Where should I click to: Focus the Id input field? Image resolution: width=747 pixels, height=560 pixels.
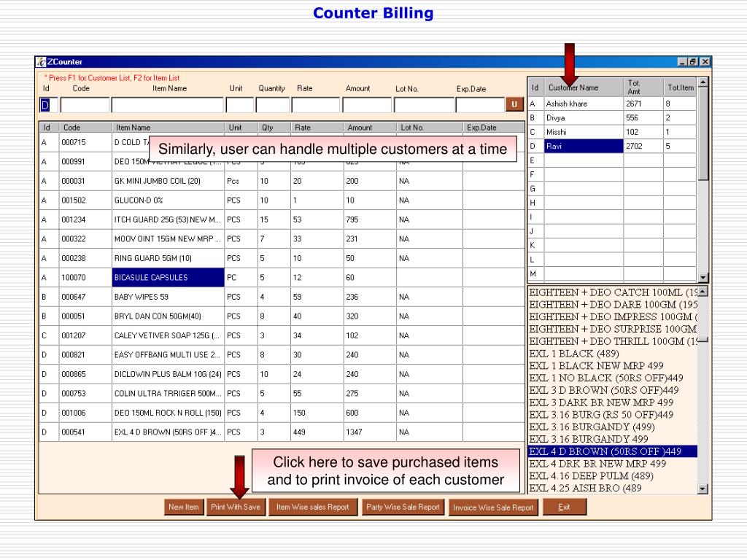(x=48, y=105)
